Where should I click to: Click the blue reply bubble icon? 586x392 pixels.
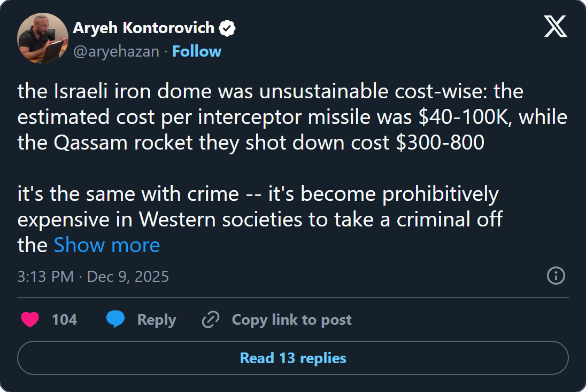tap(115, 319)
